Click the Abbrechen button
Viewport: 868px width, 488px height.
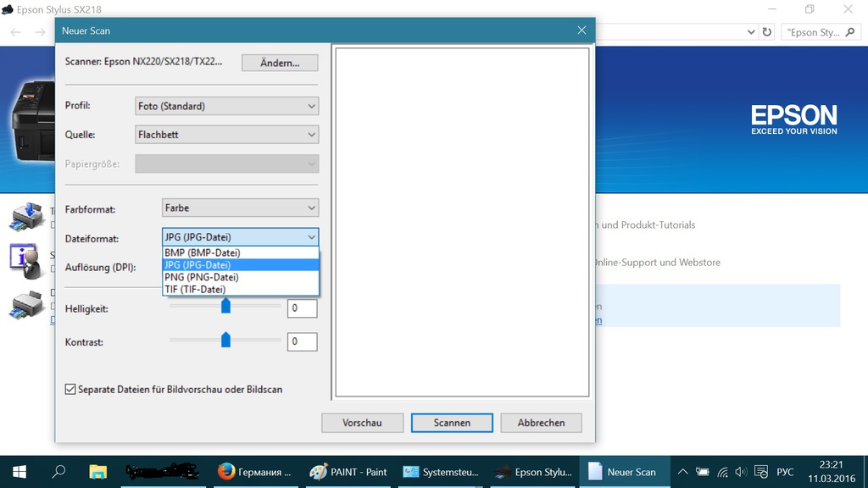pyautogui.click(x=541, y=423)
